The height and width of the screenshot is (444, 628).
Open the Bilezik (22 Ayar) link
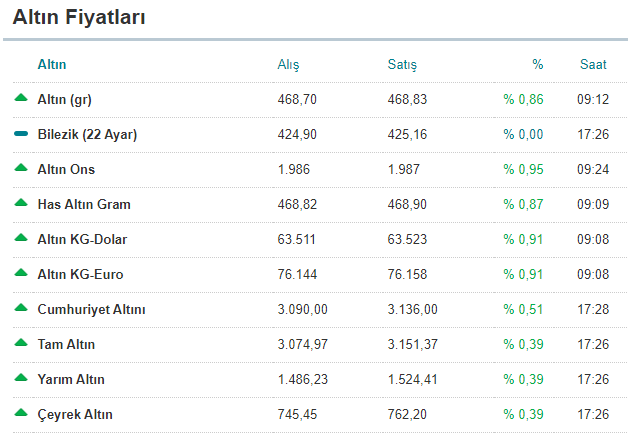(x=87, y=135)
